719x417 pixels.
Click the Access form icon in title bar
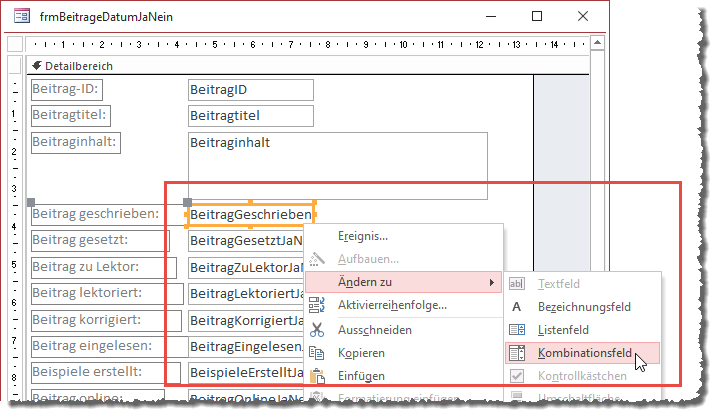pyautogui.click(x=22, y=17)
